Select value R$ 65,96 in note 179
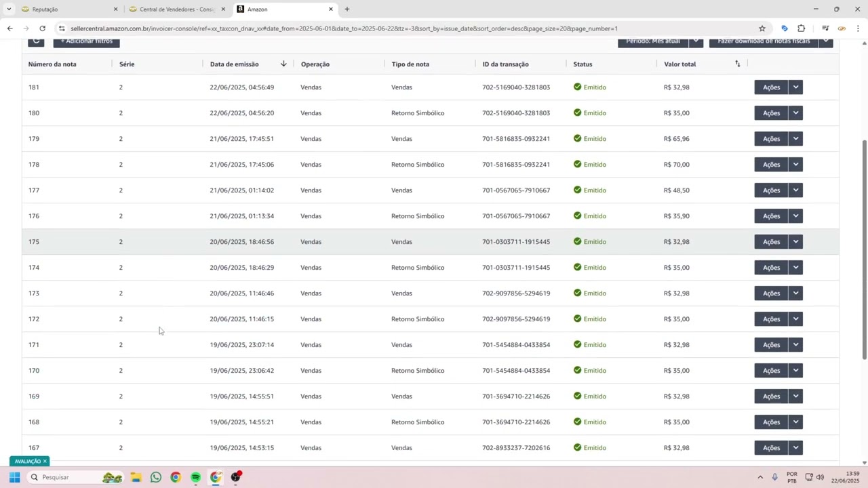Image resolution: width=868 pixels, height=488 pixels. [x=677, y=139]
